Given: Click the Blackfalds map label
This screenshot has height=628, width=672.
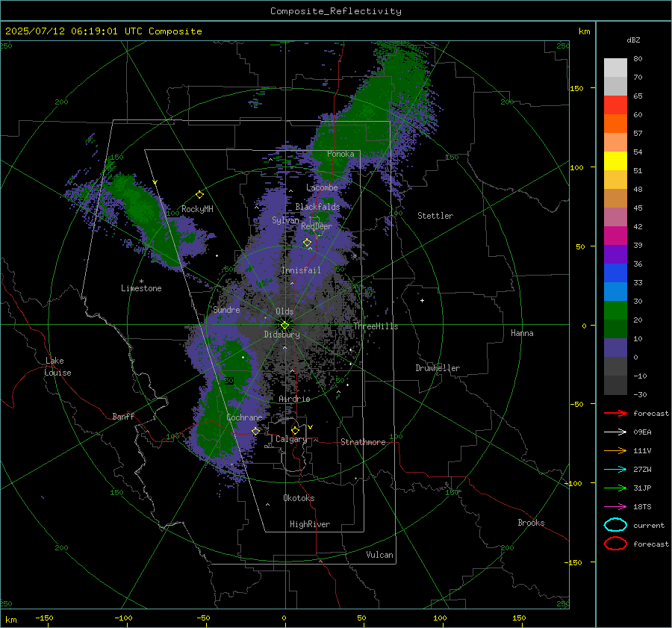Looking at the screenshot, I should 317,207.
